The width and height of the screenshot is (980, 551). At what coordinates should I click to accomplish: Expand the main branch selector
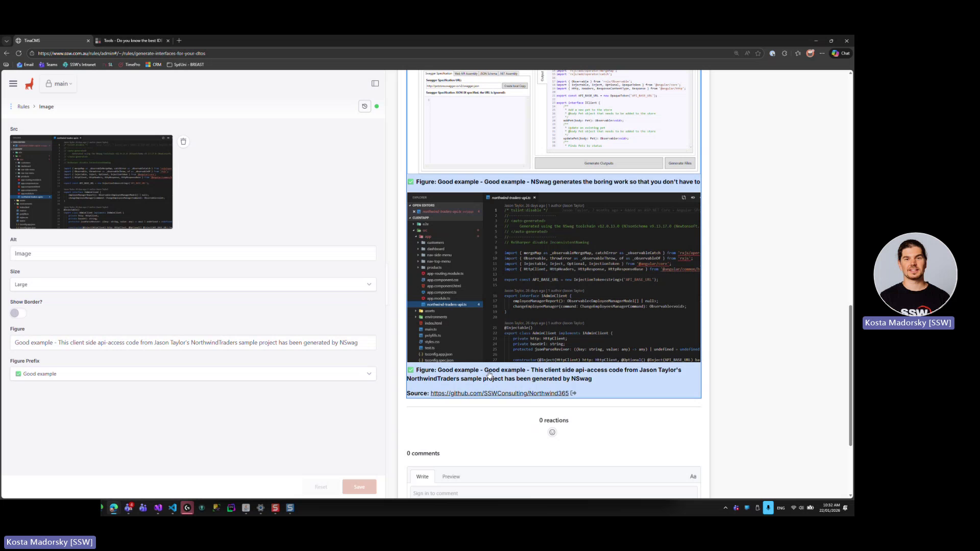58,83
